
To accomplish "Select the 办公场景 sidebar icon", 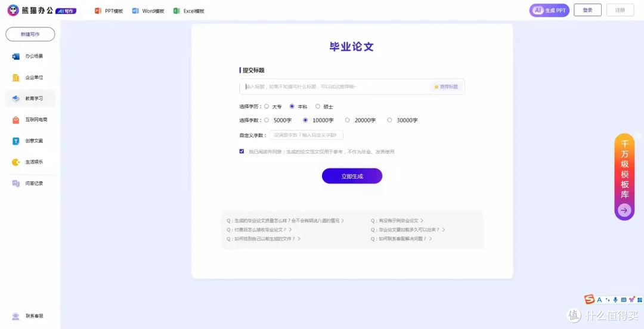I will click(x=16, y=56).
